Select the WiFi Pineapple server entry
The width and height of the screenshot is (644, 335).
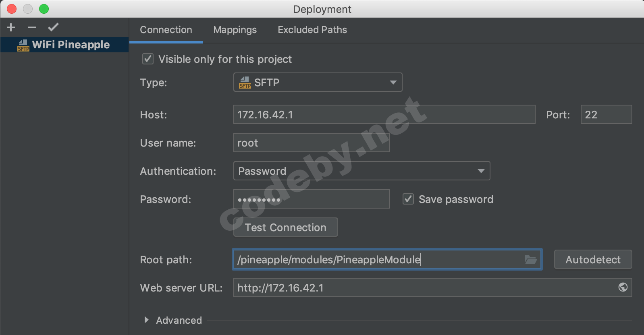pos(64,45)
